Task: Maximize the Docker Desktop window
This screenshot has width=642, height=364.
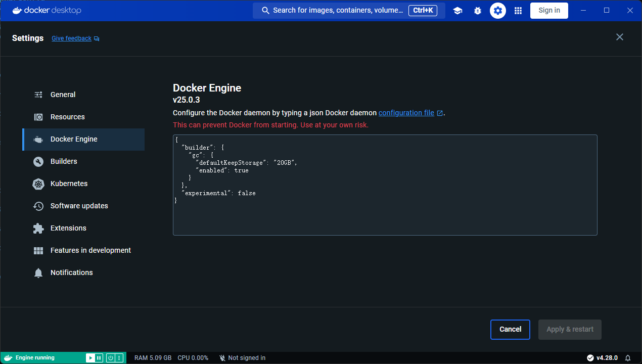Action: pyautogui.click(x=607, y=10)
